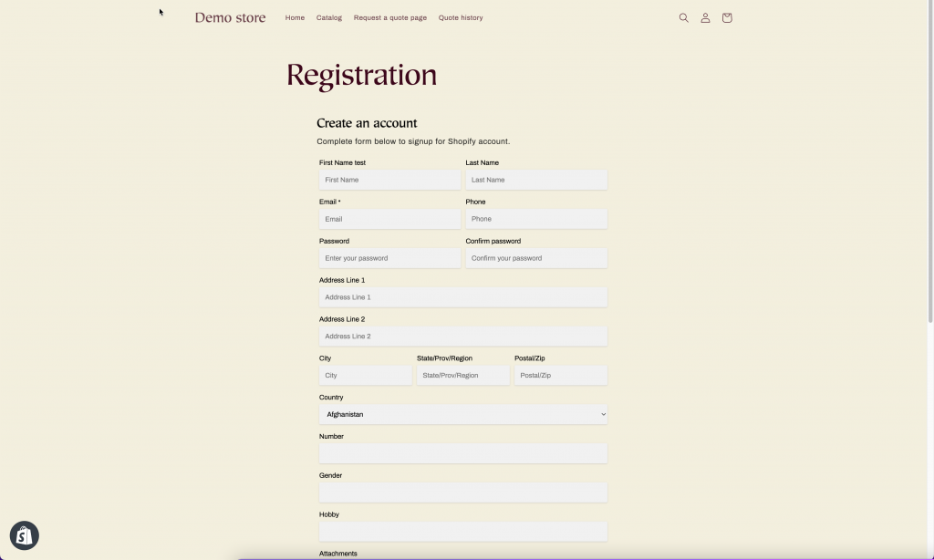This screenshot has height=560, width=934.
Task: Focus the Enter your password field
Action: point(389,259)
